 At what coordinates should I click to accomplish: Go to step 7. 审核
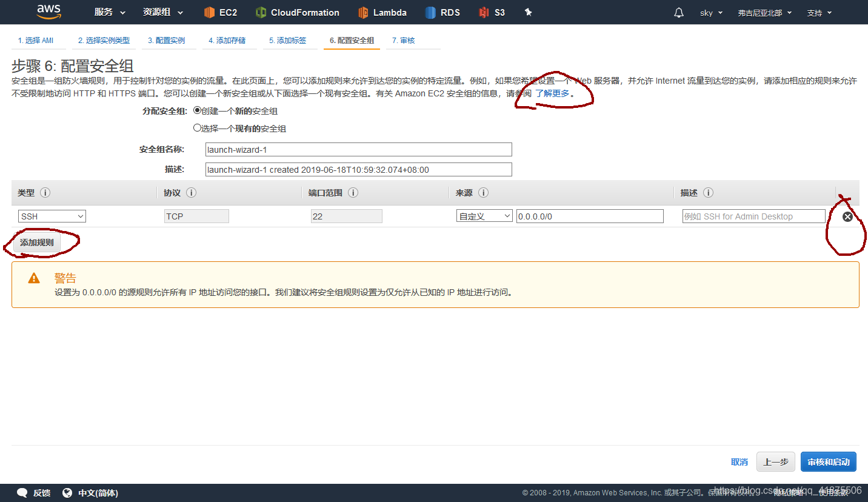[x=404, y=41]
